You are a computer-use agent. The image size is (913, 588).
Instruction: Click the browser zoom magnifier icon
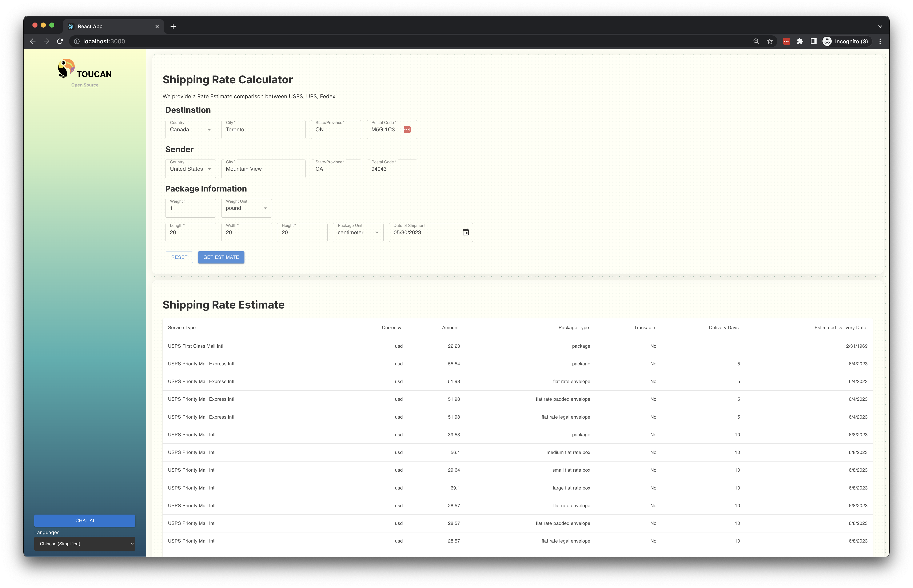click(x=756, y=41)
